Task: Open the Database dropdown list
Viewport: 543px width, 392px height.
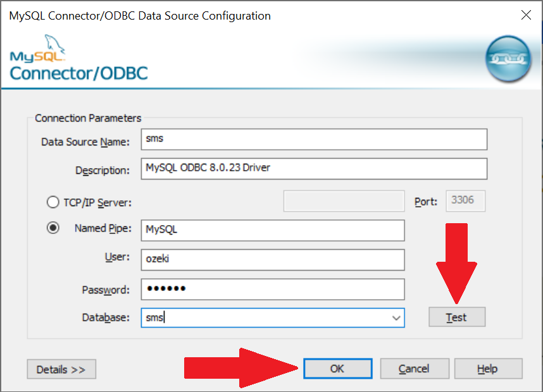Action: pyautogui.click(x=397, y=317)
